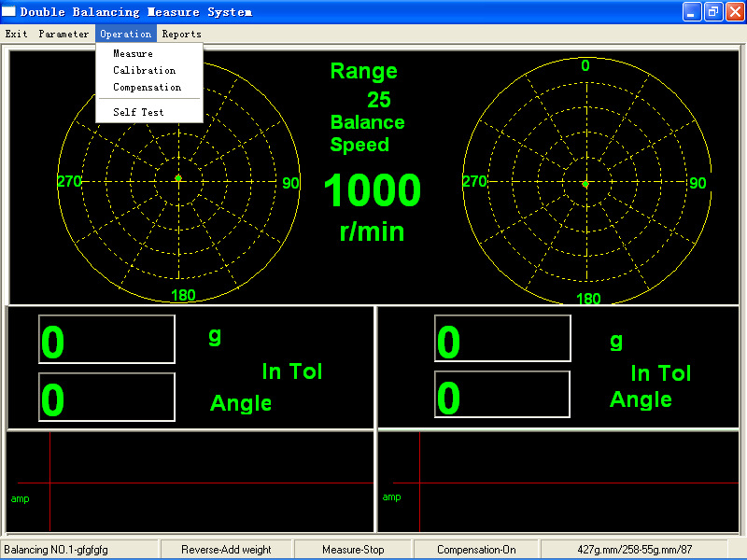The height and width of the screenshot is (560, 747).
Task: Run Self Test from the Operation menu
Action: [x=138, y=112]
